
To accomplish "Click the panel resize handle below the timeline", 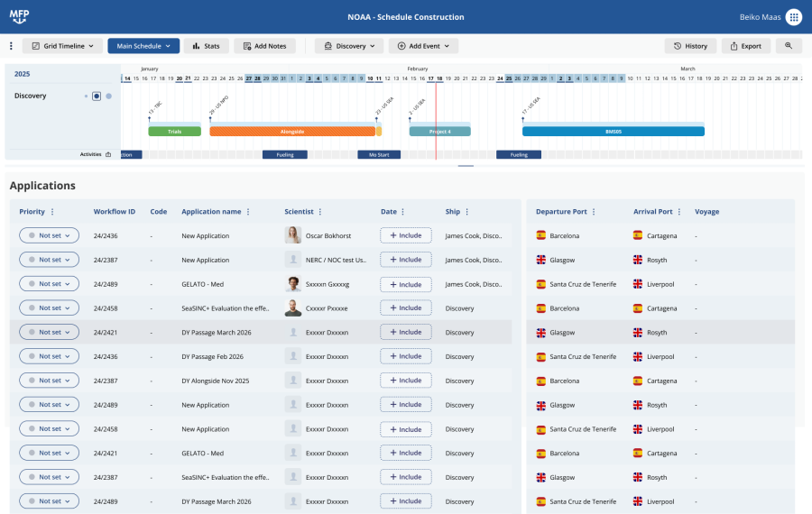I will tap(466, 166).
